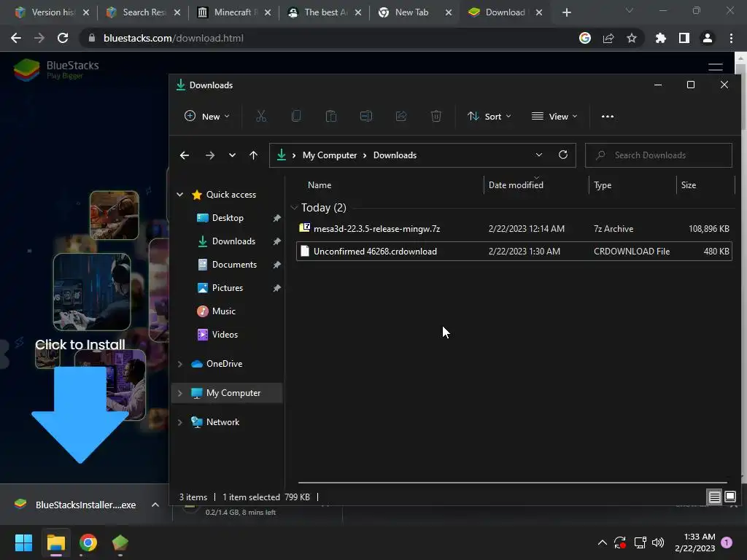Select Desktop in Quick access
The image size is (747, 560).
click(228, 217)
